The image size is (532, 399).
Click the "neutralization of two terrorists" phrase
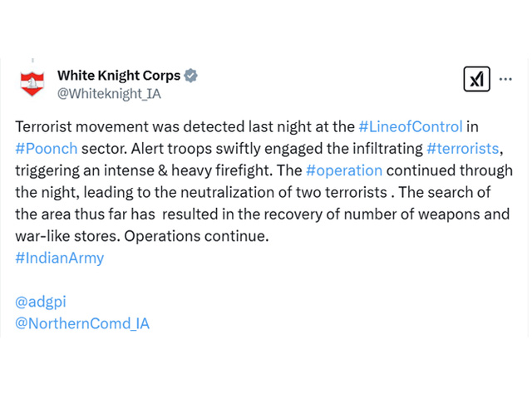pyautogui.click(x=283, y=192)
